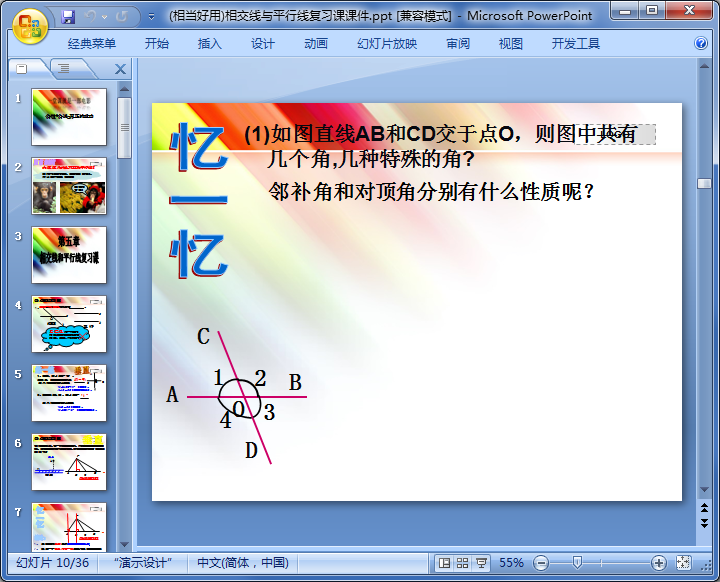Click the round Office button
The image size is (720, 582).
(30, 26)
